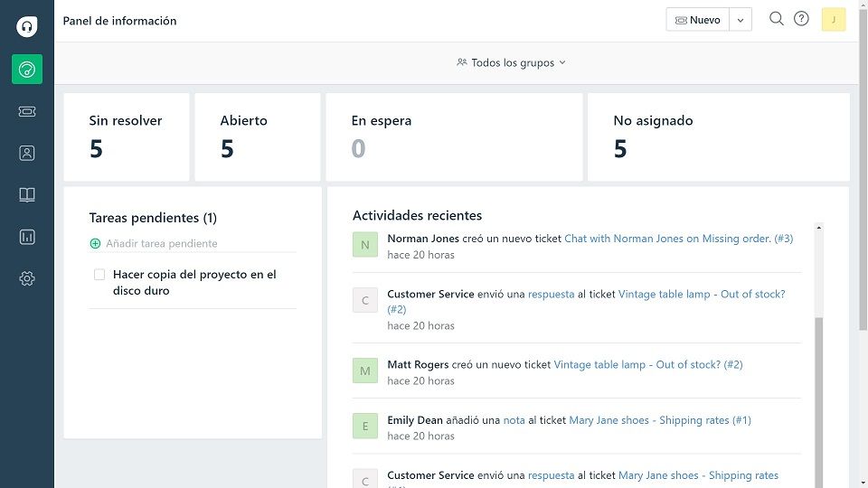
Task: Click Matt Rogers avatar M
Action: point(364,371)
